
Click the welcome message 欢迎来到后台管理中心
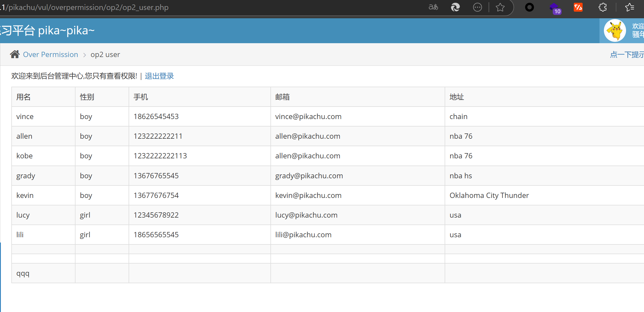(74, 76)
